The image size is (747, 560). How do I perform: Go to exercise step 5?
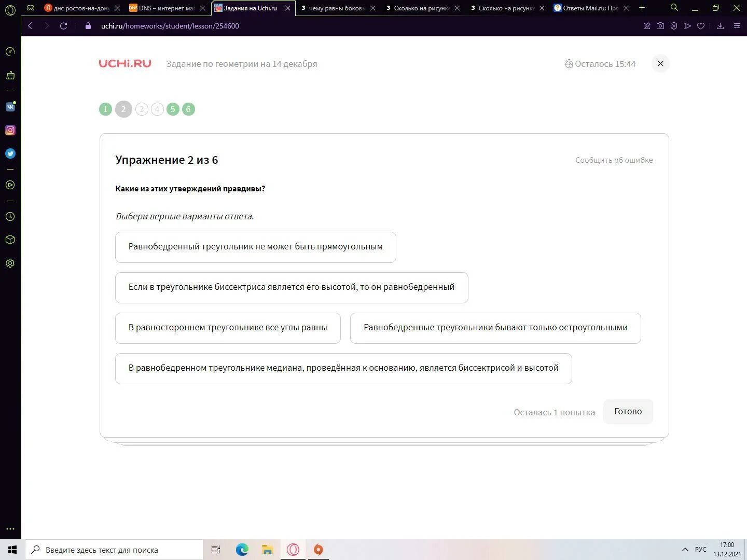(173, 109)
